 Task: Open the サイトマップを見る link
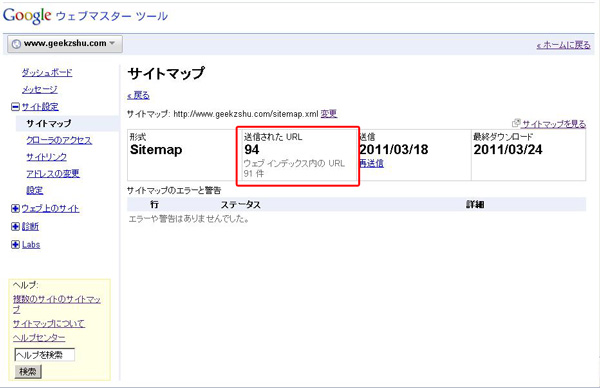554,124
